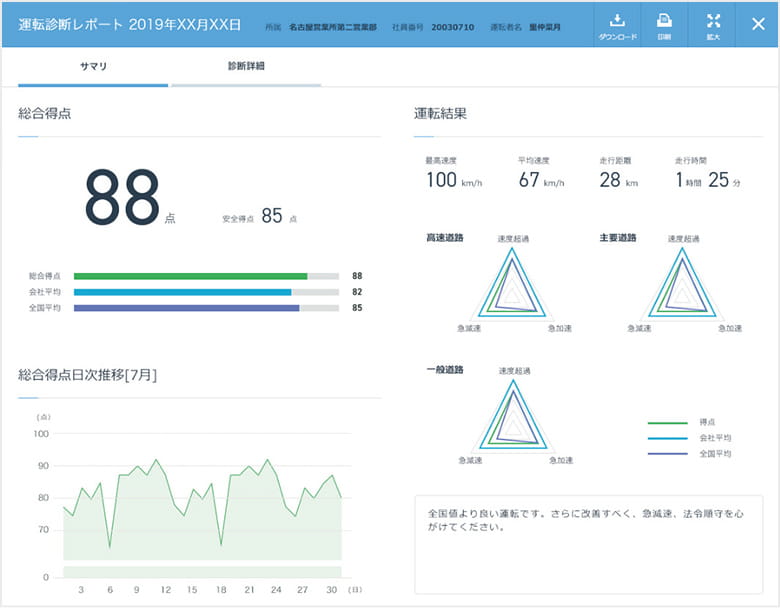This screenshot has height=608, width=780.
Task: Click the 28 km distance value
Action: click(618, 180)
